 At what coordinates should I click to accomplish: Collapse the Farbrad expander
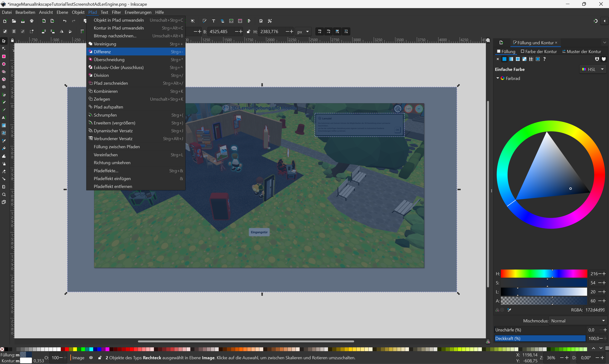[x=498, y=78]
